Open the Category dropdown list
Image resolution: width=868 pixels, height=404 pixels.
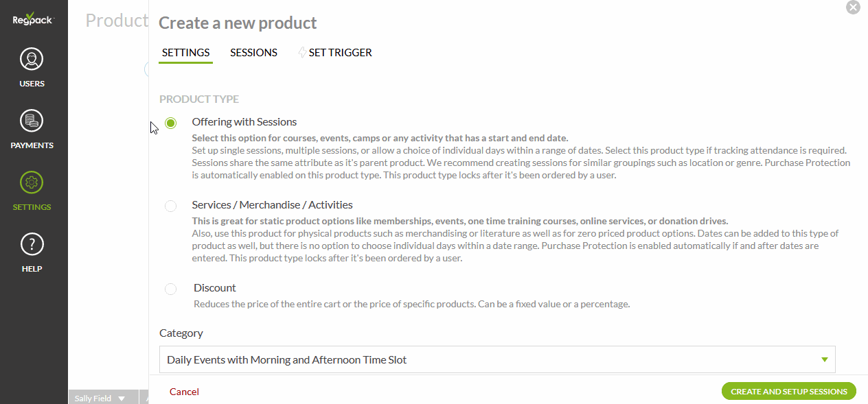click(496, 359)
